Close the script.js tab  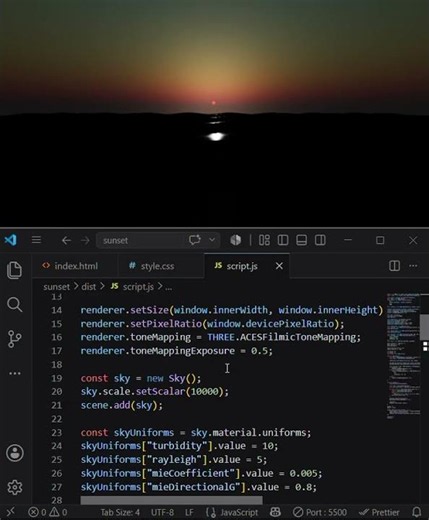point(279,266)
